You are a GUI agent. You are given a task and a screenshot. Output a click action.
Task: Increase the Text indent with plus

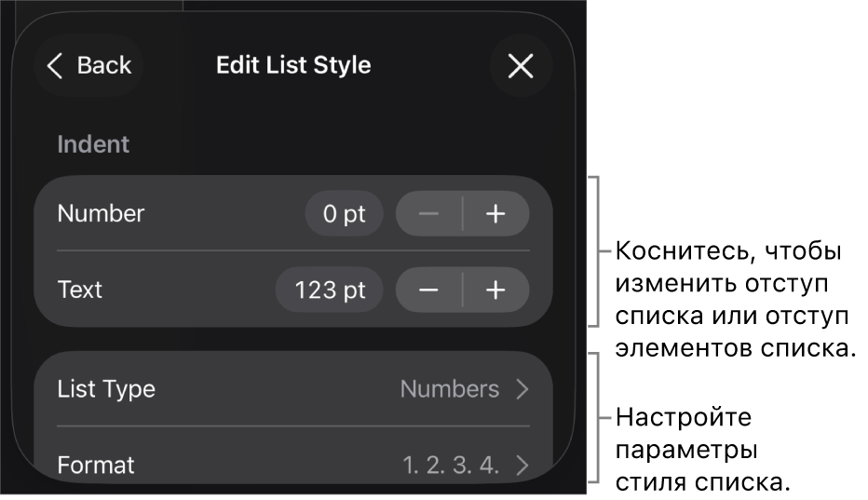coord(495,291)
